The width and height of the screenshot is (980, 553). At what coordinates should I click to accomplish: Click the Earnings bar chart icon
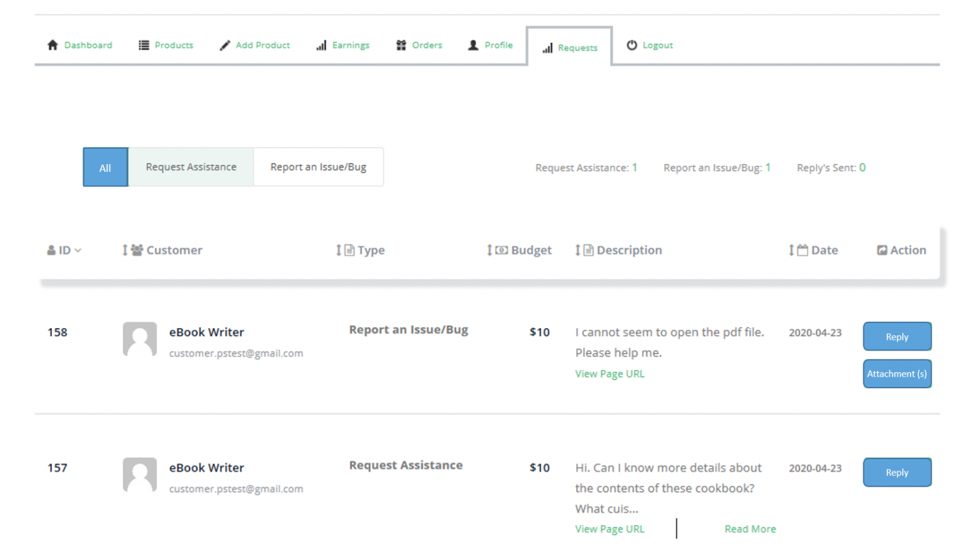[322, 45]
